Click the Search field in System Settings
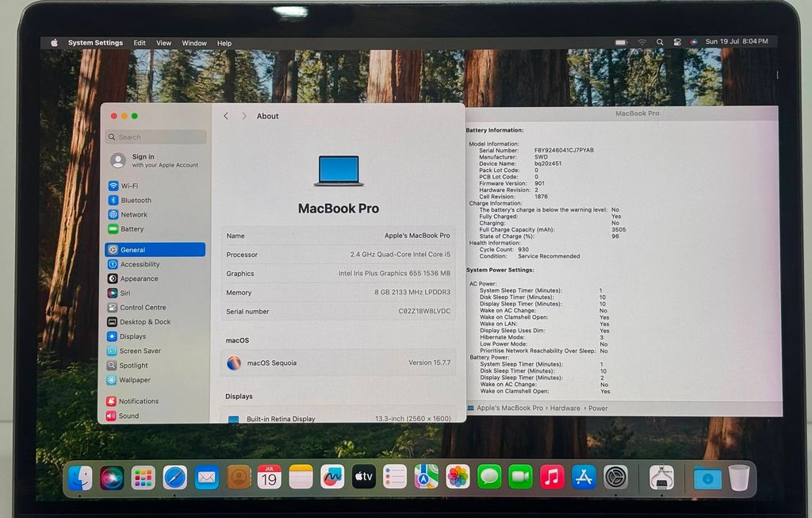The height and width of the screenshot is (518, 812). point(156,136)
